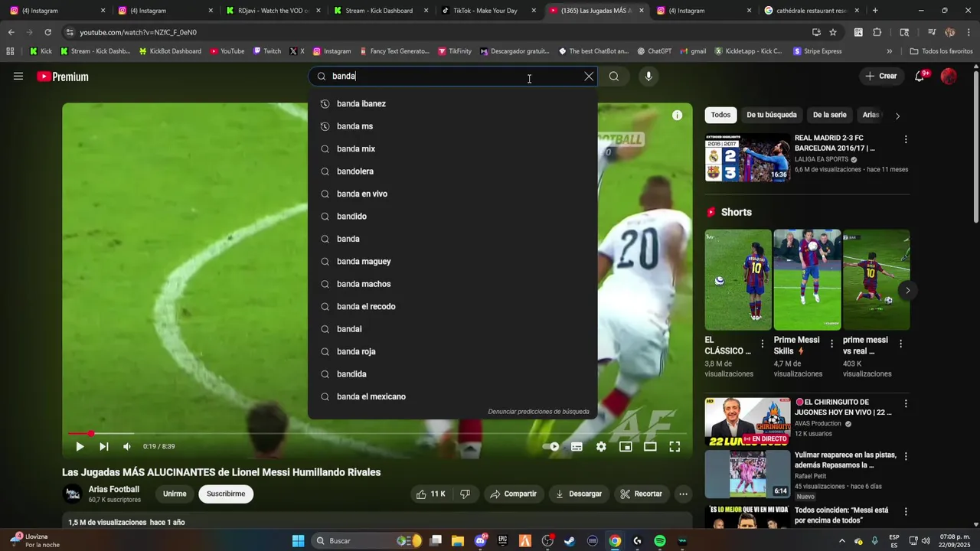Switch to miniplayer mode

click(626, 447)
